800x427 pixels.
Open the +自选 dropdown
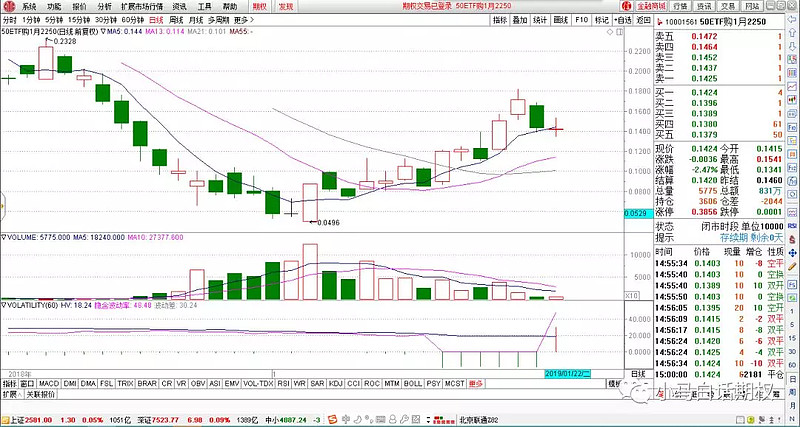(x=623, y=20)
